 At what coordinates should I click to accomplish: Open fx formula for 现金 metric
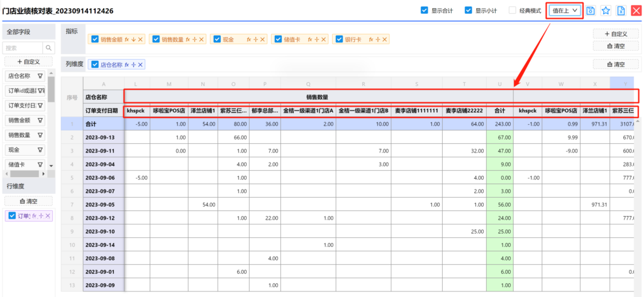(x=249, y=40)
